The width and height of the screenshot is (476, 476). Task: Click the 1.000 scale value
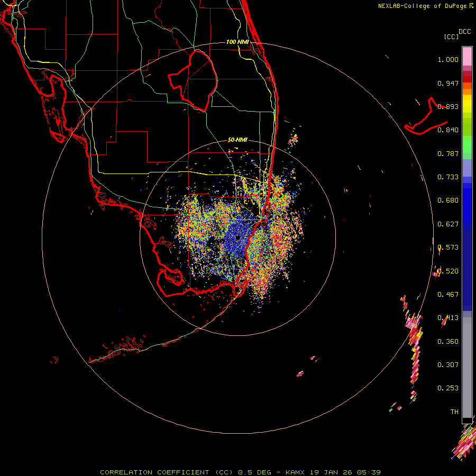pyautogui.click(x=448, y=59)
